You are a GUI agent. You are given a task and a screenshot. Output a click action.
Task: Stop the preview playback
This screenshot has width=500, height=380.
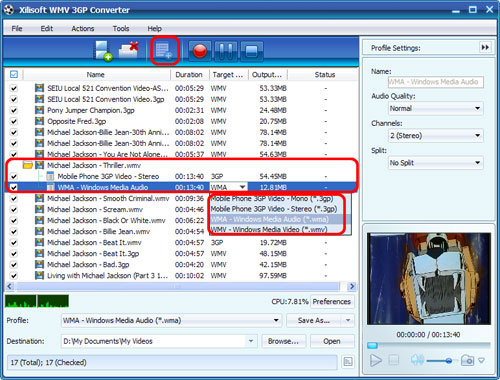click(x=394, y=360)
